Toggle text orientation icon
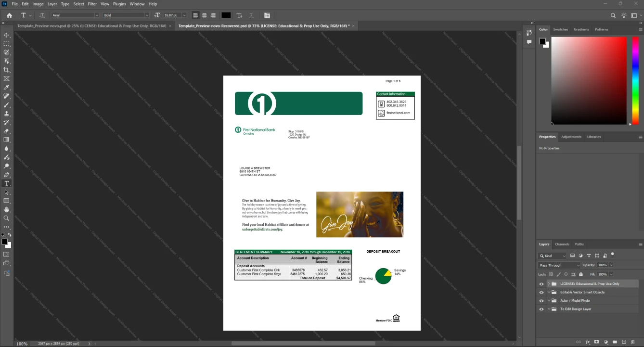 coord(42,15)
